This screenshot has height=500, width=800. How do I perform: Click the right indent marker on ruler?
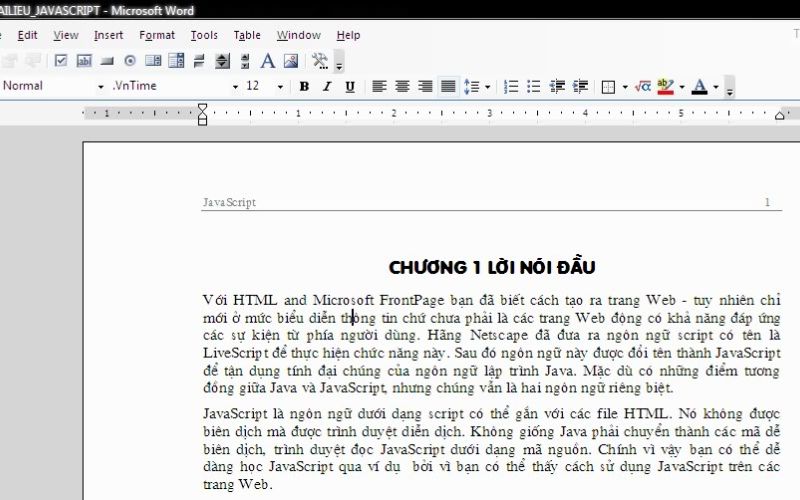(x=780, y=115)
